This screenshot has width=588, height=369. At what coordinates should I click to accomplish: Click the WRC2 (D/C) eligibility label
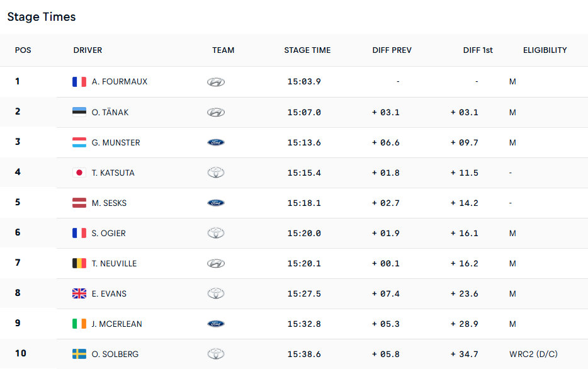534,354
